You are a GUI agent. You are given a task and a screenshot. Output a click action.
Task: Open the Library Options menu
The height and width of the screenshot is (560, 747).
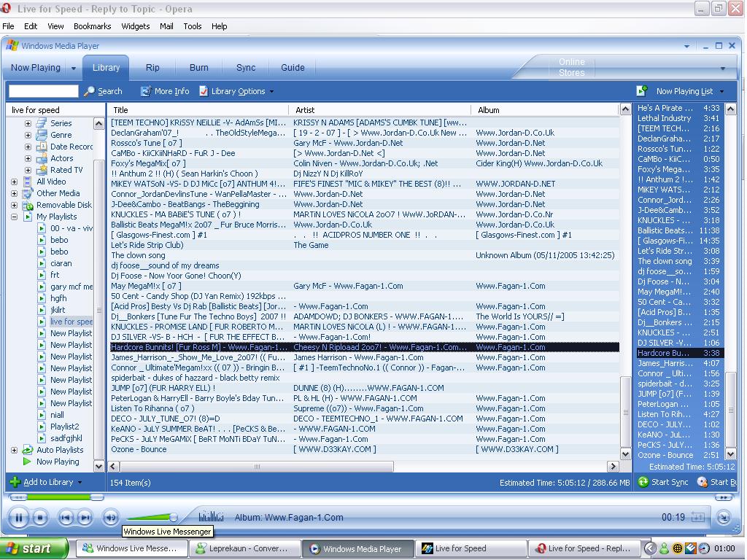point(236,91)
